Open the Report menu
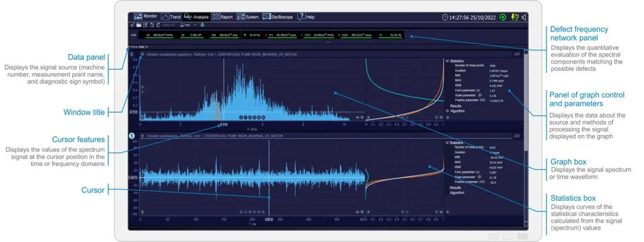This screenshot has width=644, height=242. coord(223,17)
